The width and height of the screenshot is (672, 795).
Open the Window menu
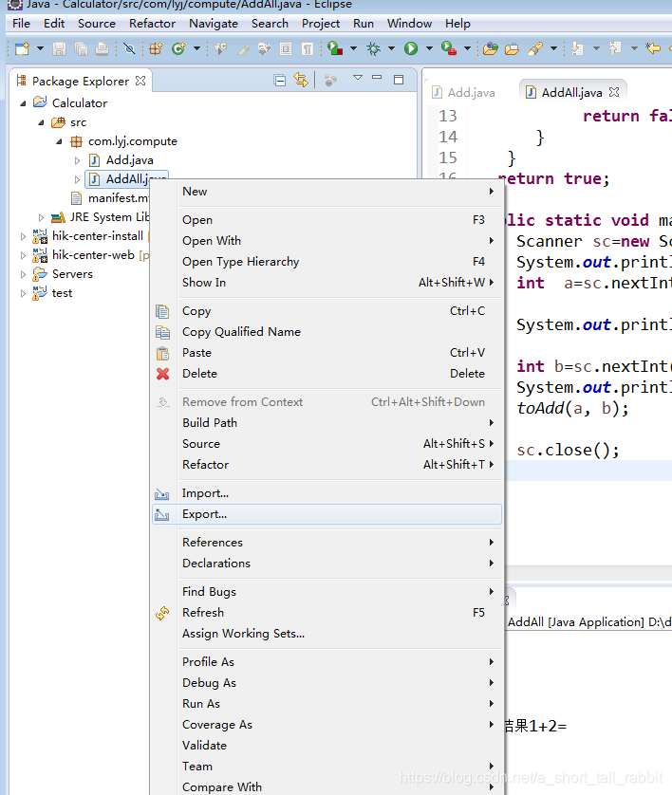(x=409, y=24)
